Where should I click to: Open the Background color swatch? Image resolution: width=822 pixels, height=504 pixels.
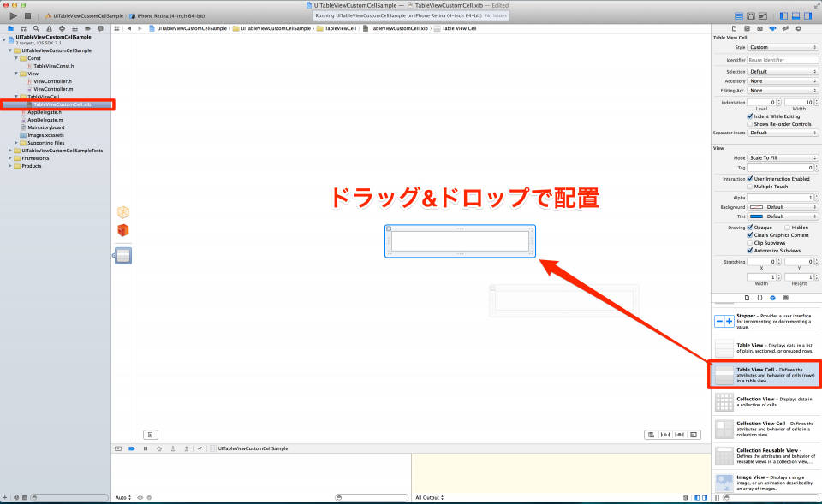[x=755, y=206]
